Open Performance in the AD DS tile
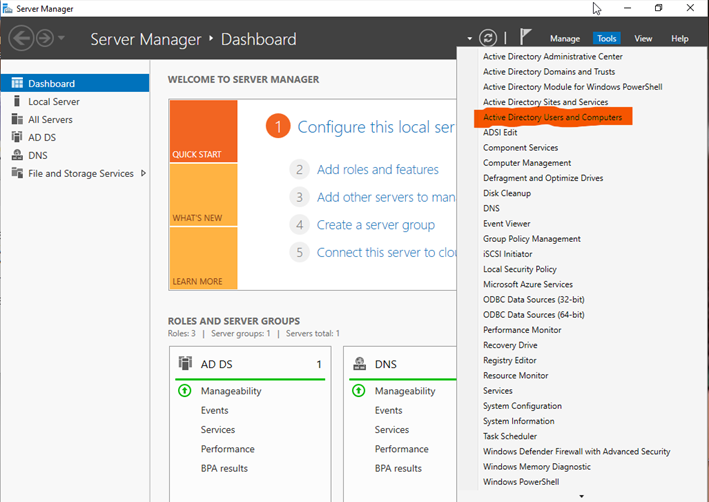This screenshot has height=502, width=709. (x=227, y=449)
